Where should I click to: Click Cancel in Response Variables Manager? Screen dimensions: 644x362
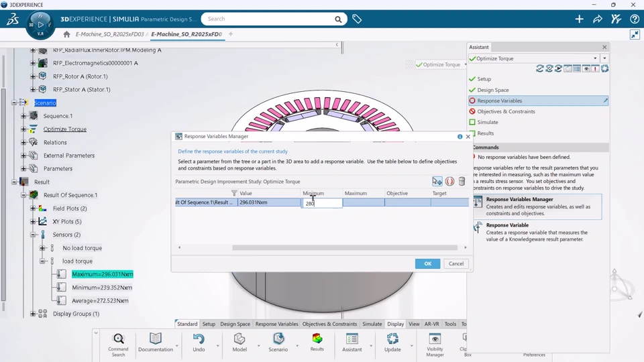[x=456, y=263]
